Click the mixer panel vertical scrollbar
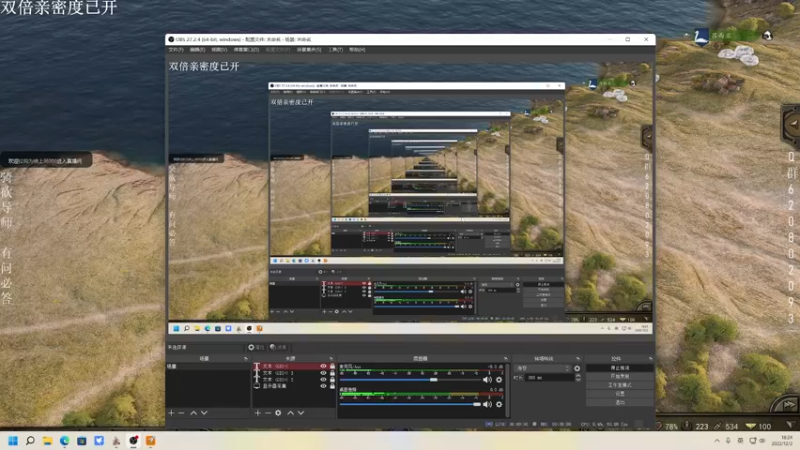The width and height of the screenshot is (800, 450). (508, 390)
